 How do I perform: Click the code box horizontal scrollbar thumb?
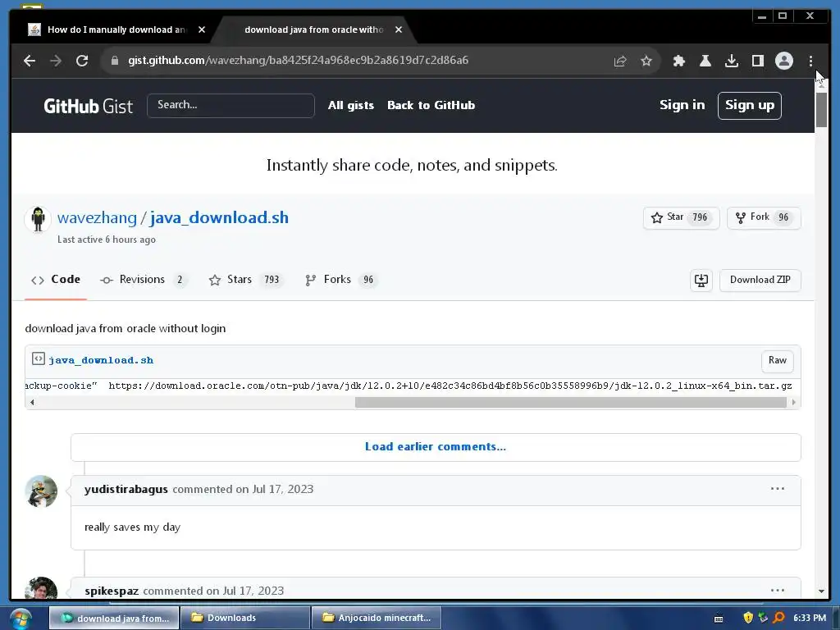571,402
